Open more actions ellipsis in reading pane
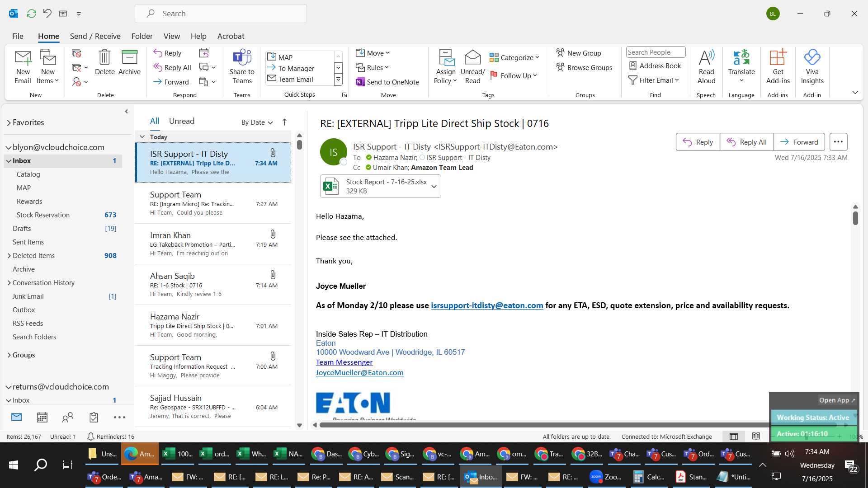Viewport: 868px width, 488px height. click(x=838, y=142)
